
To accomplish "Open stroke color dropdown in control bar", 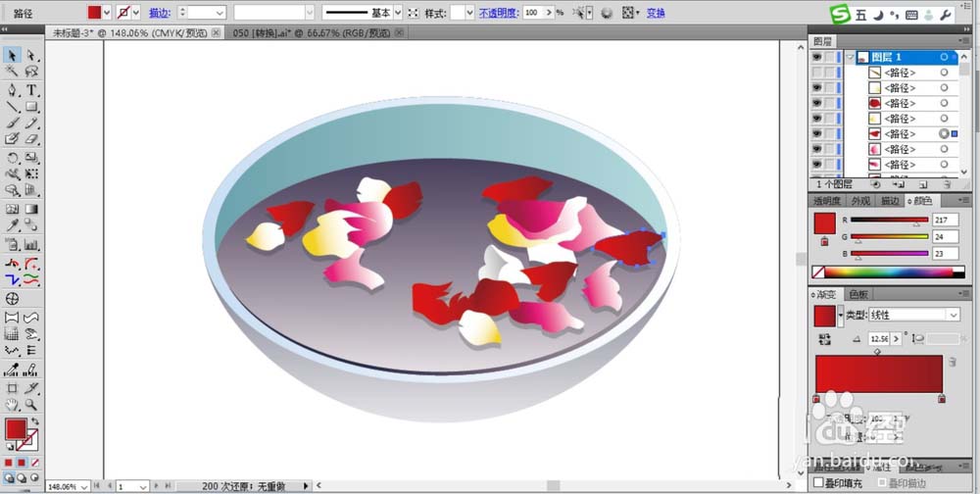I will coord(136,13).
